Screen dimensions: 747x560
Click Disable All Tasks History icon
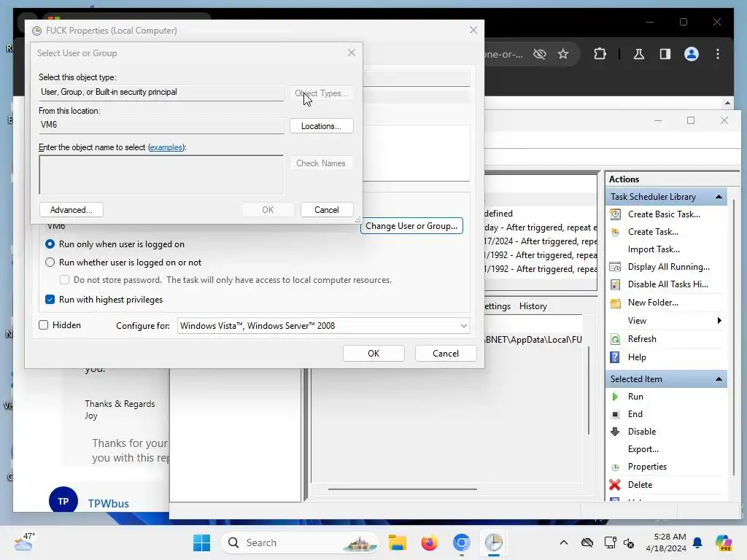[615, 284]
